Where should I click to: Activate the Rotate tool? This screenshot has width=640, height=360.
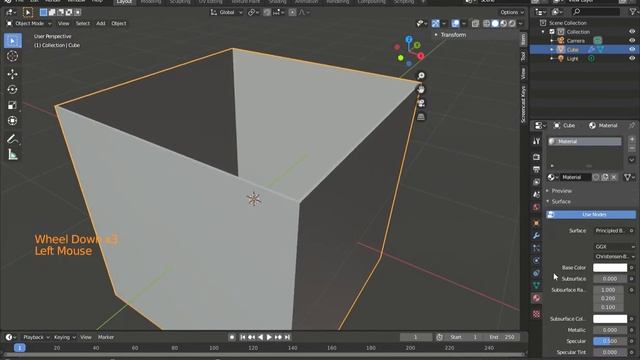[x=13, y=89]
